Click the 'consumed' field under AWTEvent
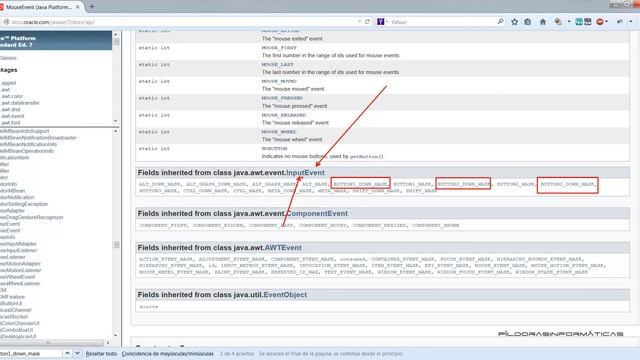 [x=353, y=259]
